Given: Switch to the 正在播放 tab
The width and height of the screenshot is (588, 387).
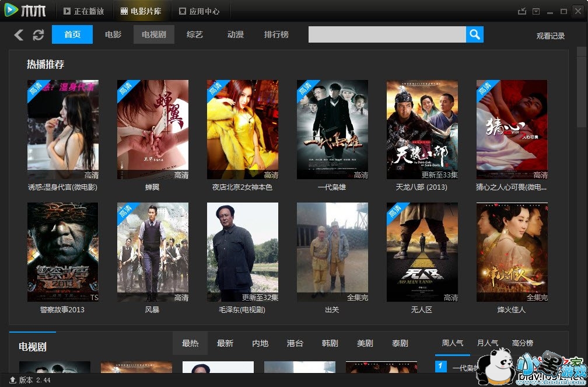Looking at the screenshot, I should pos(83,11).
